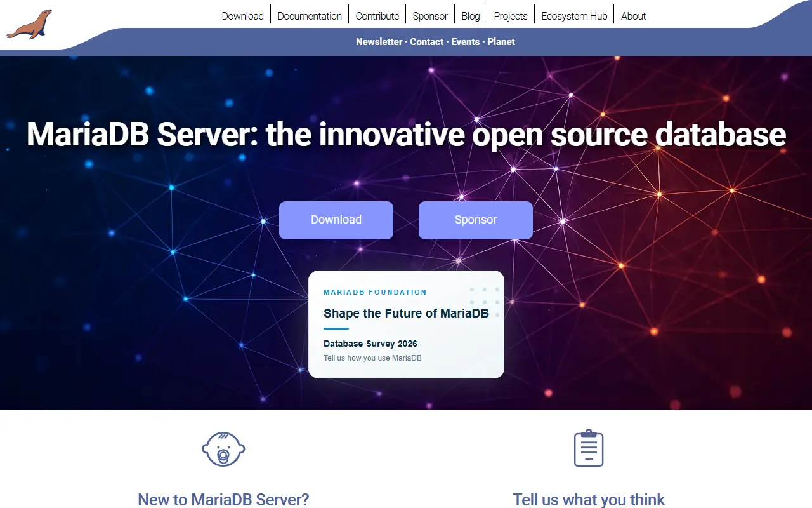This screenshot has height=508, width=812.
Task: Open the About menu item
Action: pos(633,16)
